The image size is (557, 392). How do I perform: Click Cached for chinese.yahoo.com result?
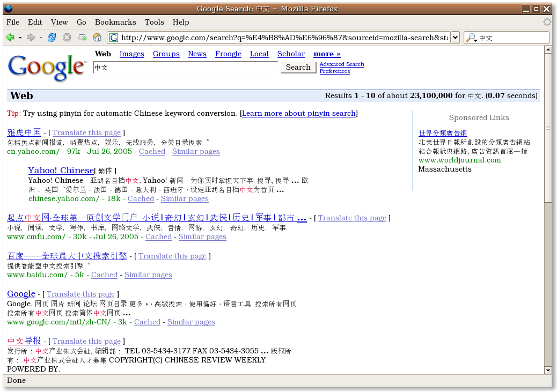click(141, 199)
